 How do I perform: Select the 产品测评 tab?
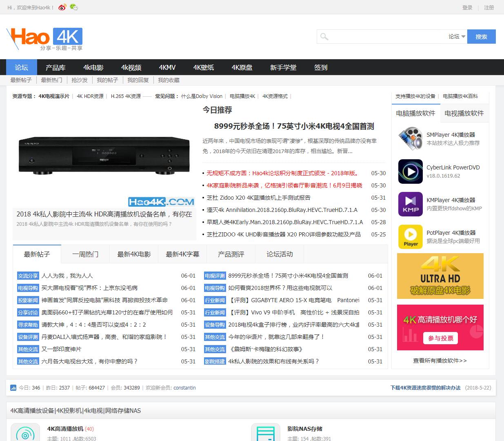(x=231, y=254)
